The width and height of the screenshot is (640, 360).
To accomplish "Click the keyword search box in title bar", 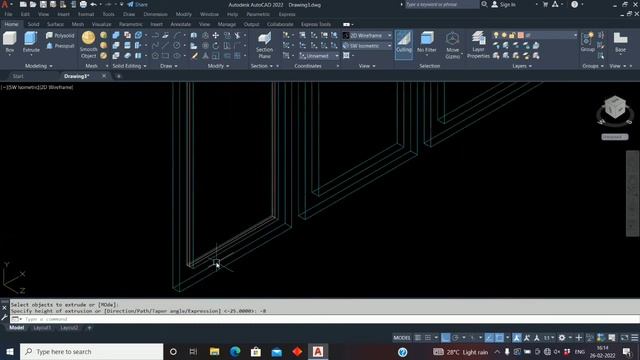I will [442, 4].
